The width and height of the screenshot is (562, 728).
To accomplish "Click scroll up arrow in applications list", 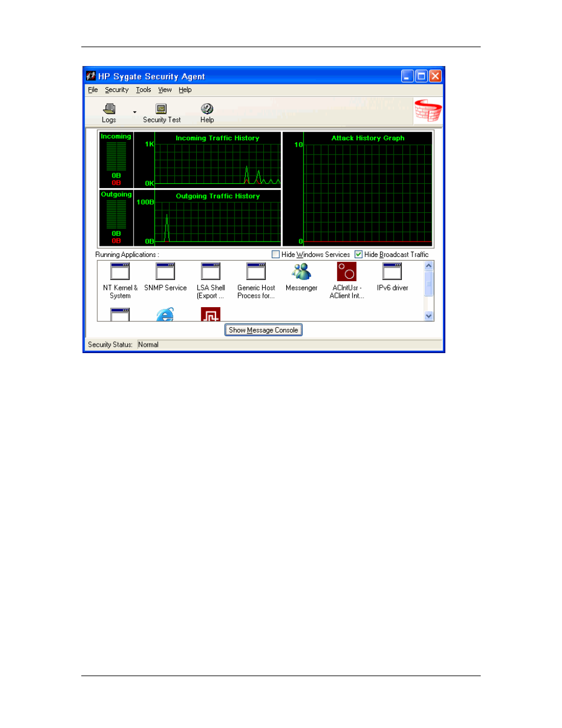I will pyautogui.click(x=429, y=266).
